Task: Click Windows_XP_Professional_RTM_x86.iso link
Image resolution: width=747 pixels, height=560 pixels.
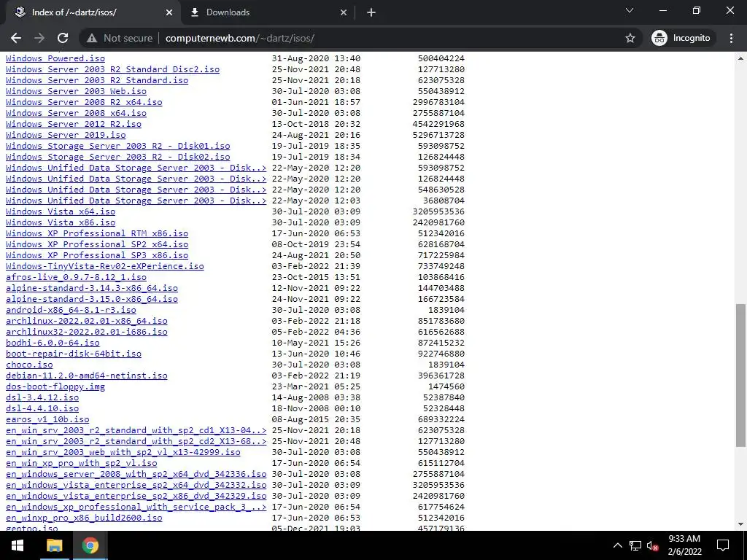Action: 97,233
